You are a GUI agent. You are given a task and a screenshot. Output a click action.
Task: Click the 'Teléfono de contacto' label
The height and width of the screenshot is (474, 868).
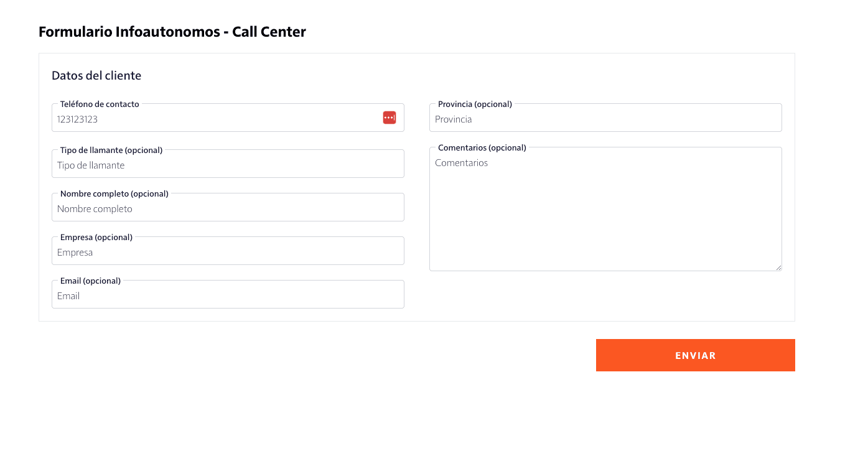[100, 104]
